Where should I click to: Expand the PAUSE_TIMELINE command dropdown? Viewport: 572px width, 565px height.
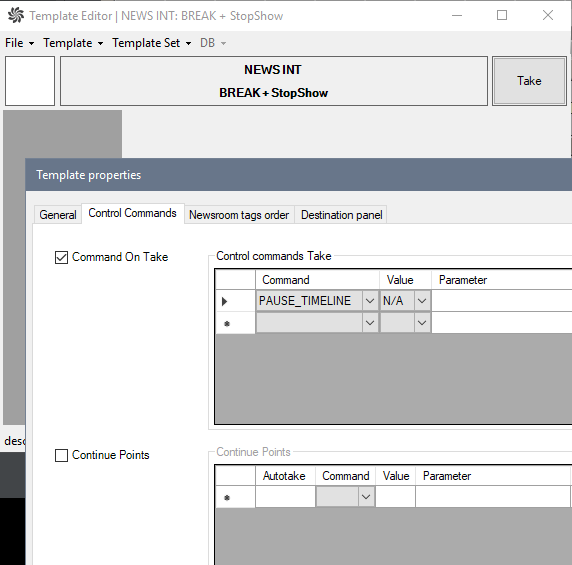click(370, 301)
